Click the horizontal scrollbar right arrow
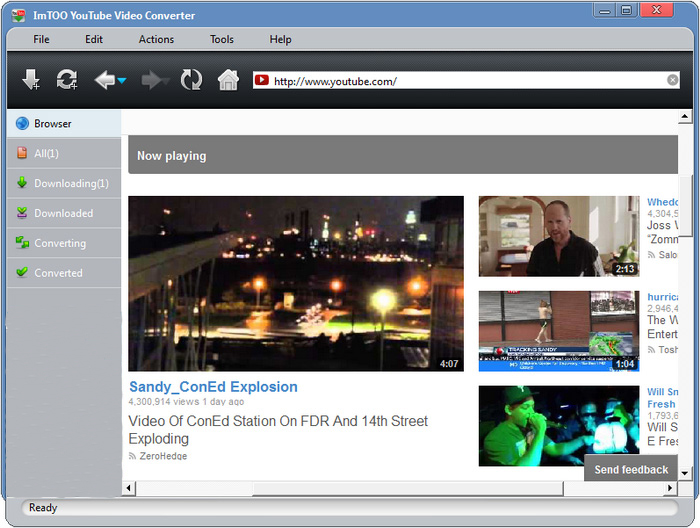This screenshot has width=700, height=528. [x=670, y=488]
